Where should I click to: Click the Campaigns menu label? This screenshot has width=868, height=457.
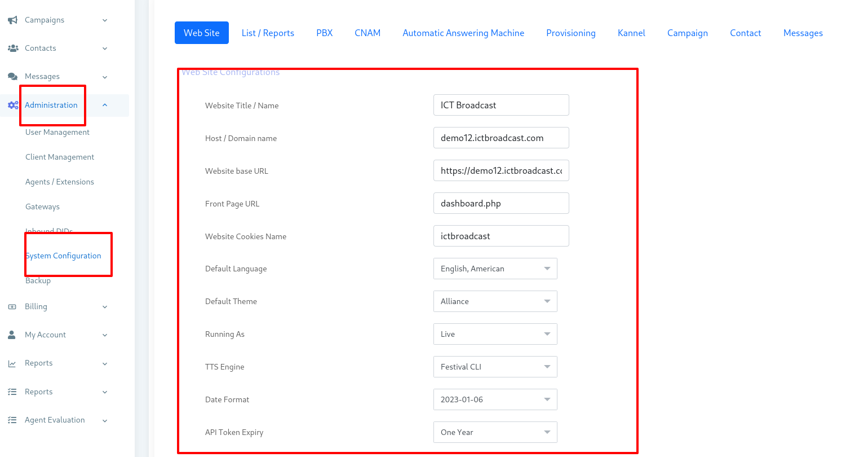45,20
